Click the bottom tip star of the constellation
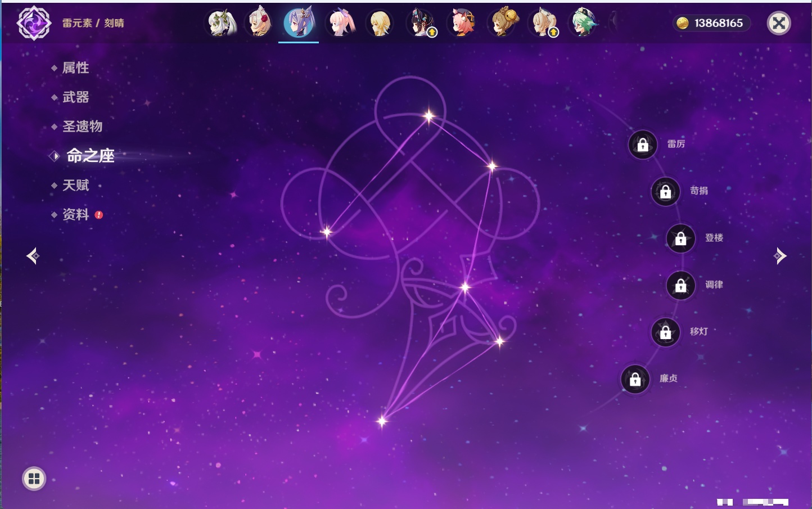Screen dimensions: 812x509 (382, 421)
